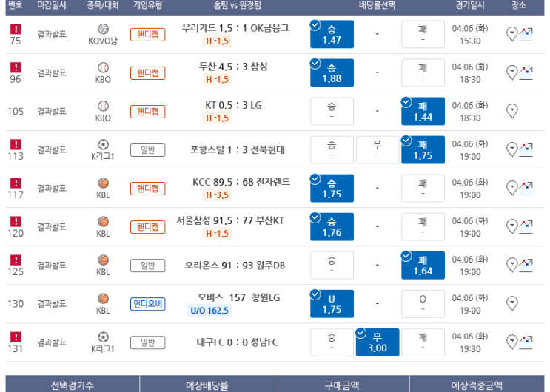This screenshot has width=550, height=392.
Task: Click the red alert icon for match 131
Action: (16, 337)
